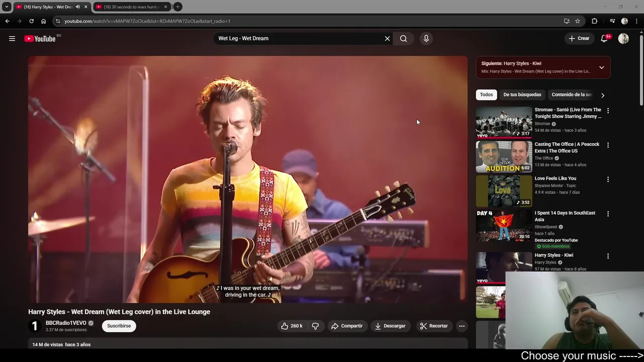644x362 pixels.
Task: View site information icon in address bar
Action: pos(58,21)
